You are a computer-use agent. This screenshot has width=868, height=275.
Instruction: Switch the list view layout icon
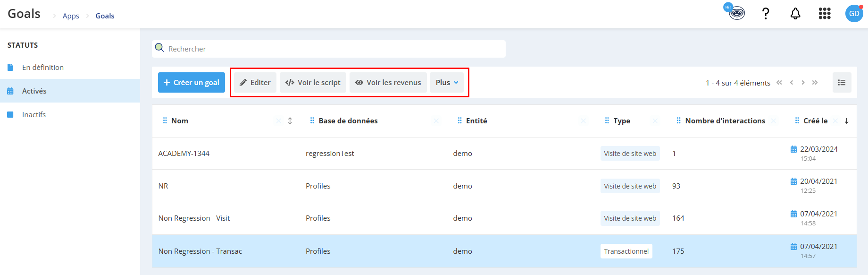(x=842, y=83)
